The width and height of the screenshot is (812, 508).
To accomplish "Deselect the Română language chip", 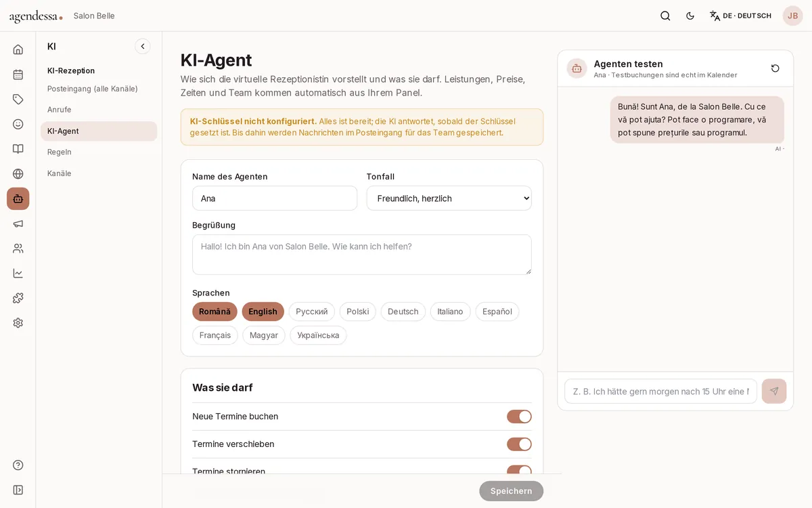I will click(x=215, y=312).
